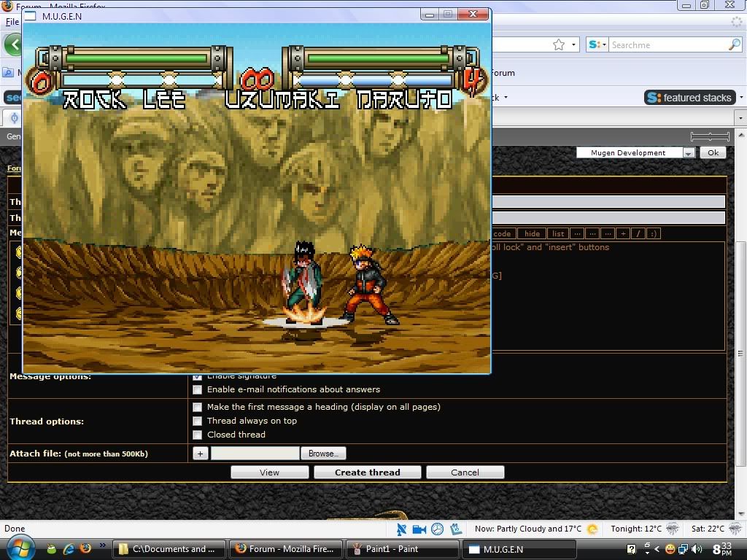Image resolution: width=747 pixels, height=560 pixels.
Task: Click the attach file path input field
Action: coord(255,454)
